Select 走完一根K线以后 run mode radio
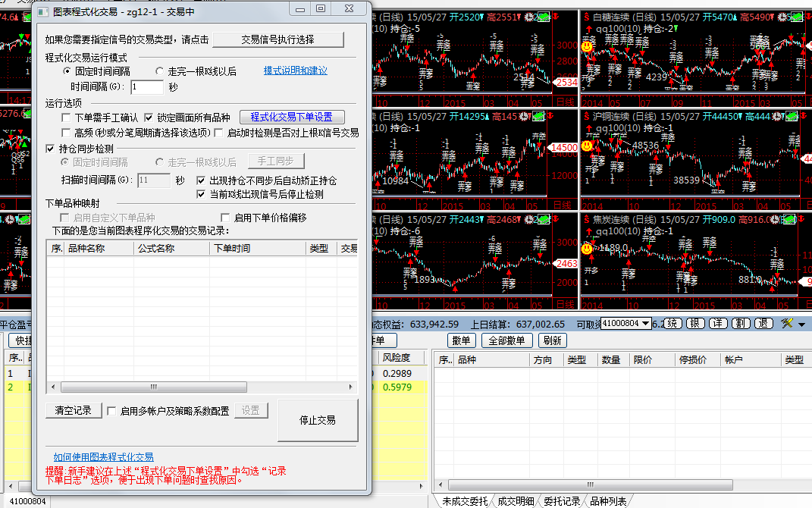This screenshot has width=812, height=508. coord(159,71)
